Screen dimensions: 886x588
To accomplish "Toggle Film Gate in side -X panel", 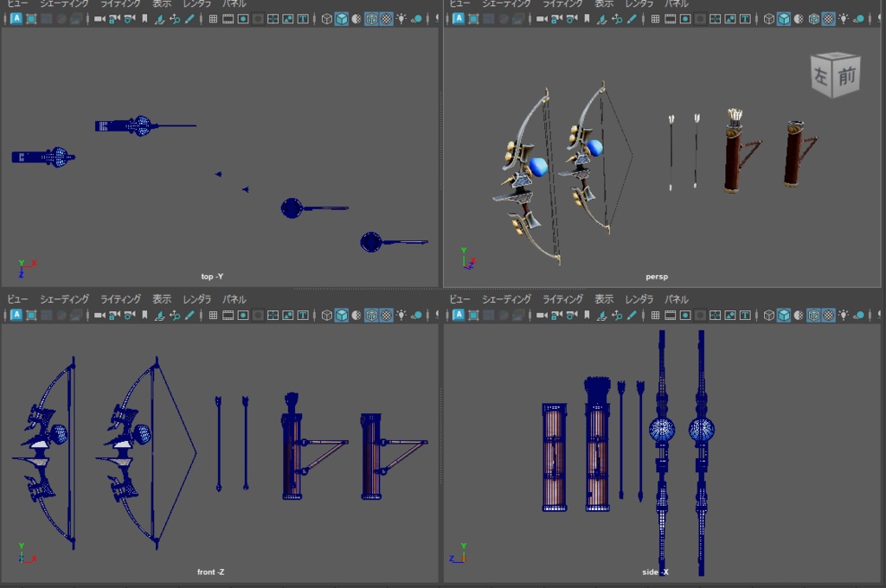I will [x=670, y=315].
